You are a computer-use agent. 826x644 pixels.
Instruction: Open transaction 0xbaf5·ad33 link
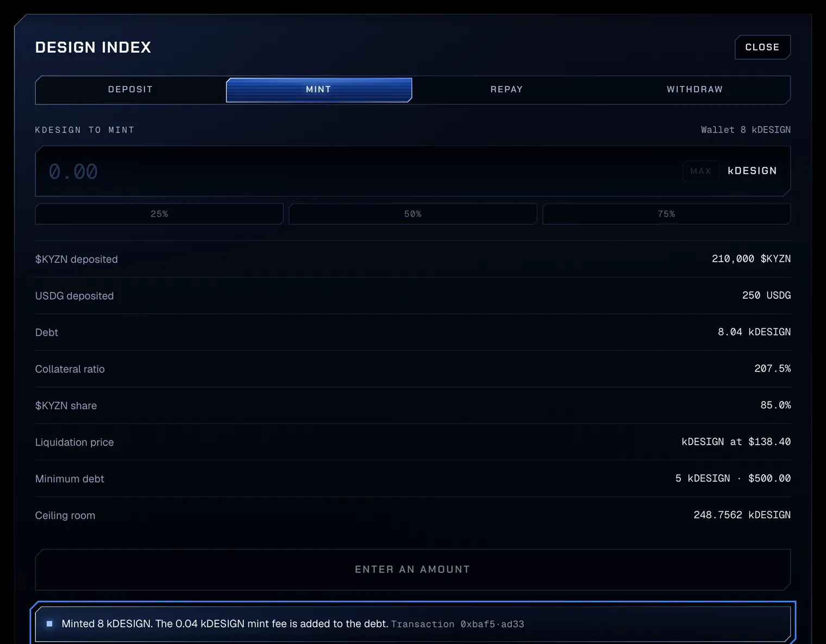coord(458,624)
